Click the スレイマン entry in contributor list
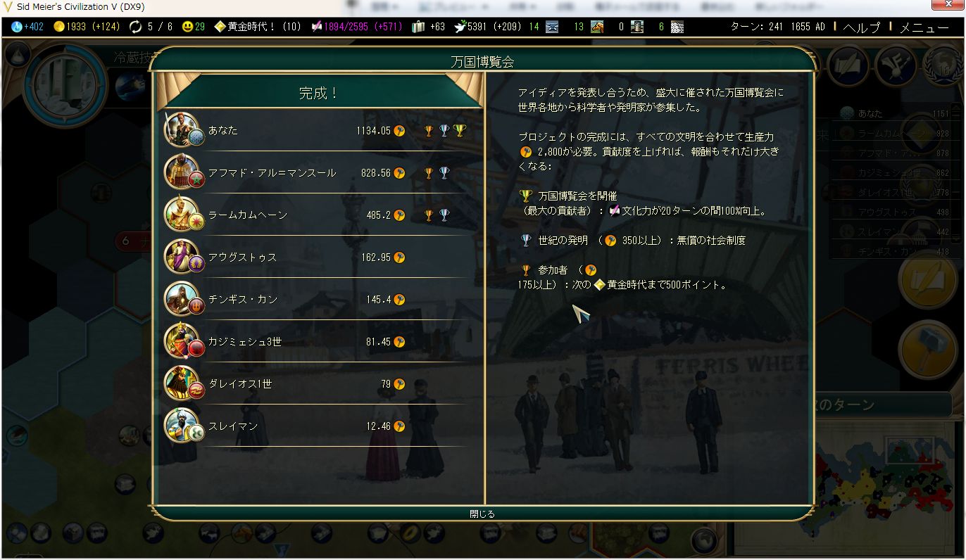Viewport: 966px width, 560px height. [x=320, y=426]
